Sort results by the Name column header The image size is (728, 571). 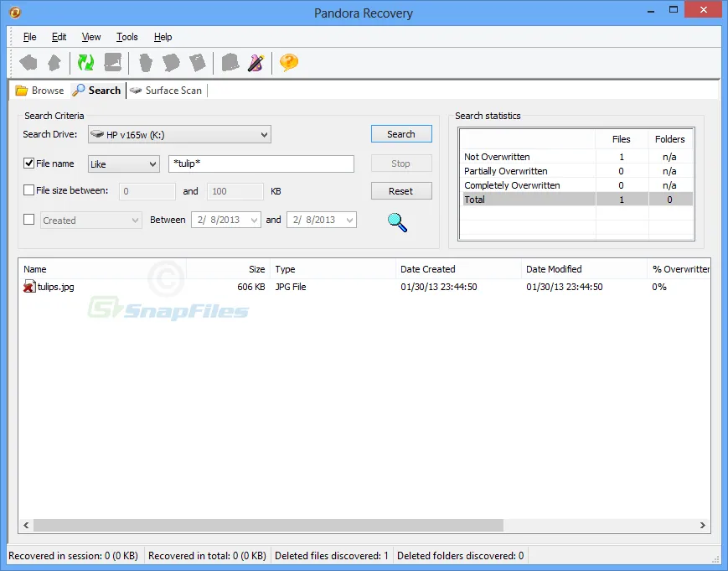[102, 269]
